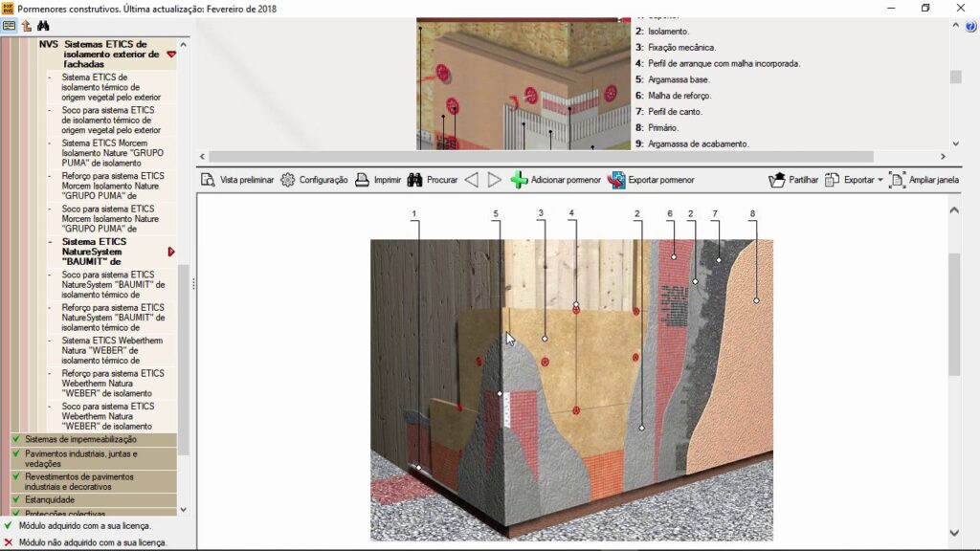Click Adicionar pormenor green plus

[556, 180]
